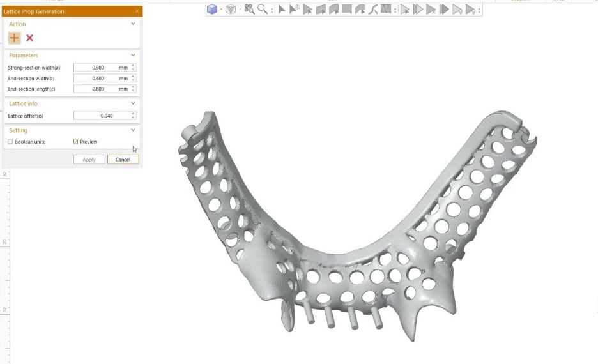The width and height of the screenshot is (598, 364).
Task: Select the blue solid cube view icon
Action: (x=211, y=10)
